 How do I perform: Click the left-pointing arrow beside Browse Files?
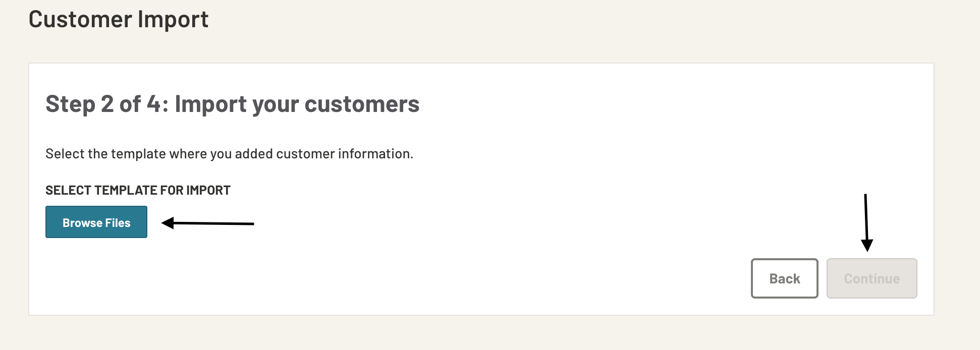[208, 223]
